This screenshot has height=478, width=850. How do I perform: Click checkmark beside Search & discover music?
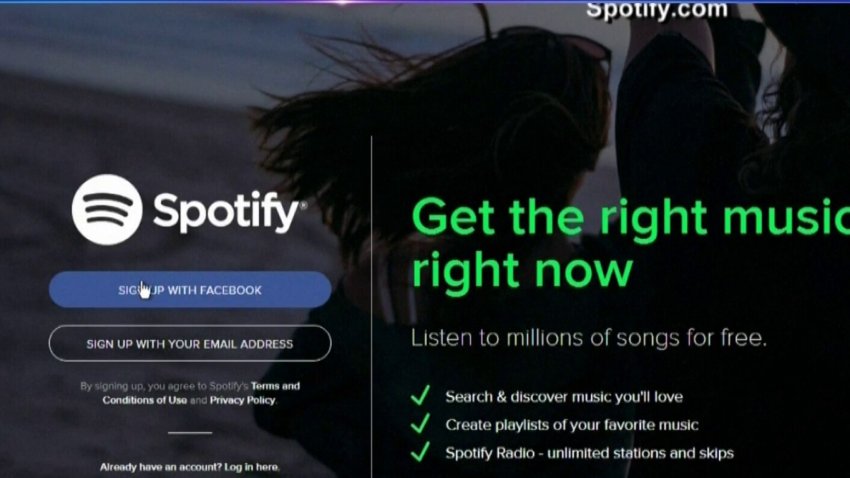(x=421, y=395)
